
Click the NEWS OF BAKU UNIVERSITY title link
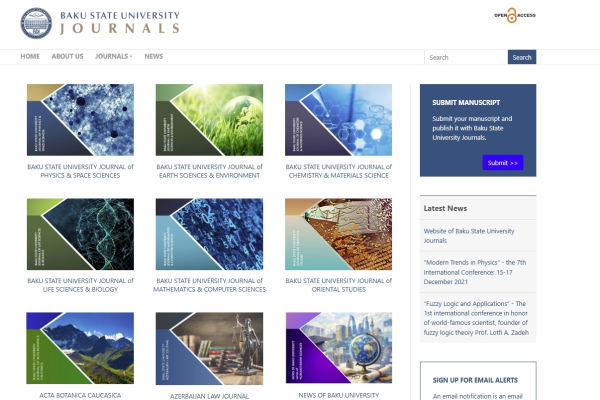click(339, 395)
